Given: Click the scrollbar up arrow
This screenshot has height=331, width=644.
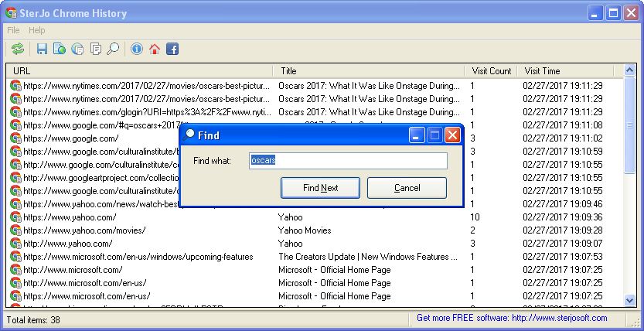Looking at the screenshot, I should 629,70.
